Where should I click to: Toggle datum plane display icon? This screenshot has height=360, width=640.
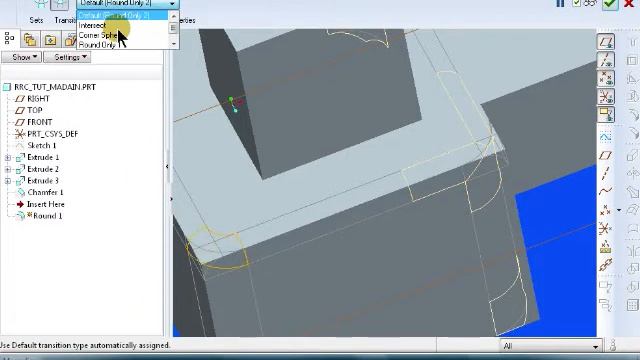(606, 42)
